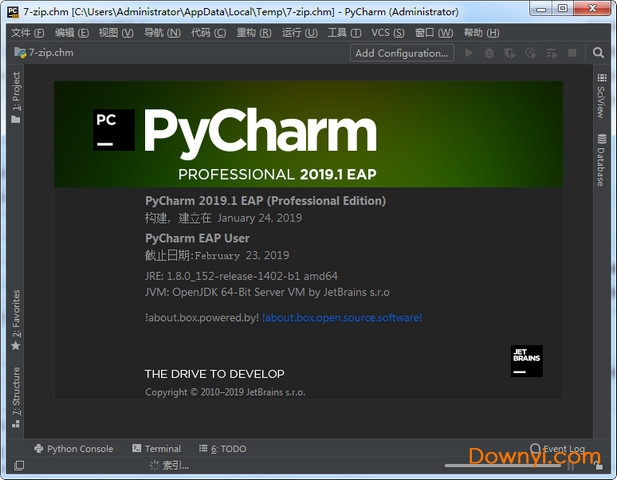Open the Terminal tool window tab
617x480 pixels.
pyautogui.click(x=157, y=449)
